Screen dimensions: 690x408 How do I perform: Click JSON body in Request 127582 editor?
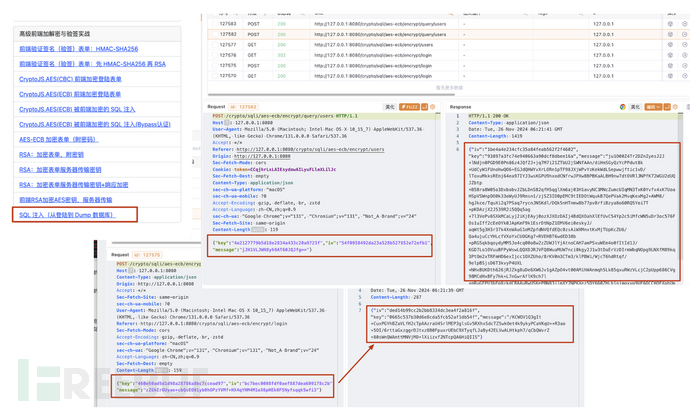click(x=322, y=246)
